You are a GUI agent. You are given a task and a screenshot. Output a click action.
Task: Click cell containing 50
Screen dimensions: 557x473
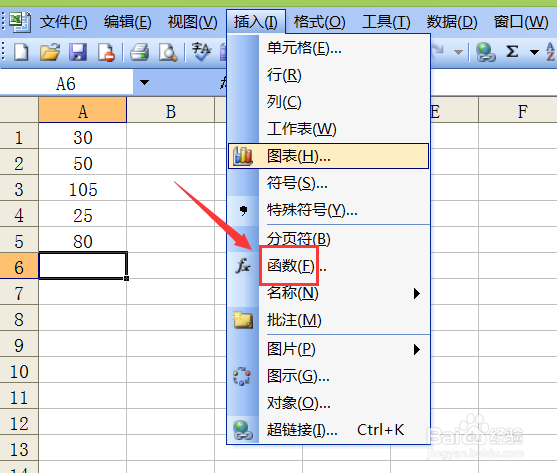point(82,163)
